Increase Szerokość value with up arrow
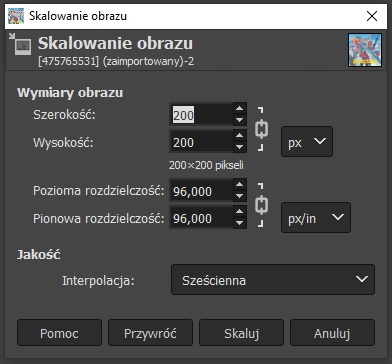Screen dimensions: 392x364 click(x=240, y=109)
